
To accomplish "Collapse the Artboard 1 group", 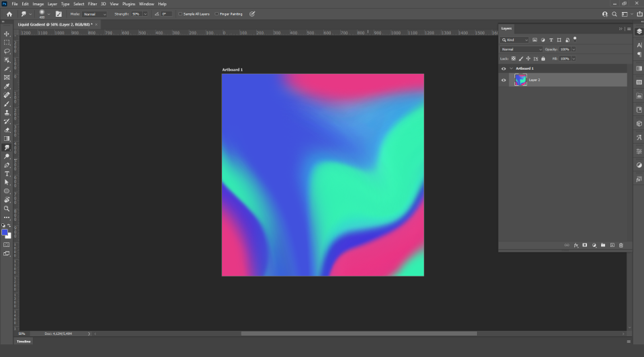I will click(511, 68).
